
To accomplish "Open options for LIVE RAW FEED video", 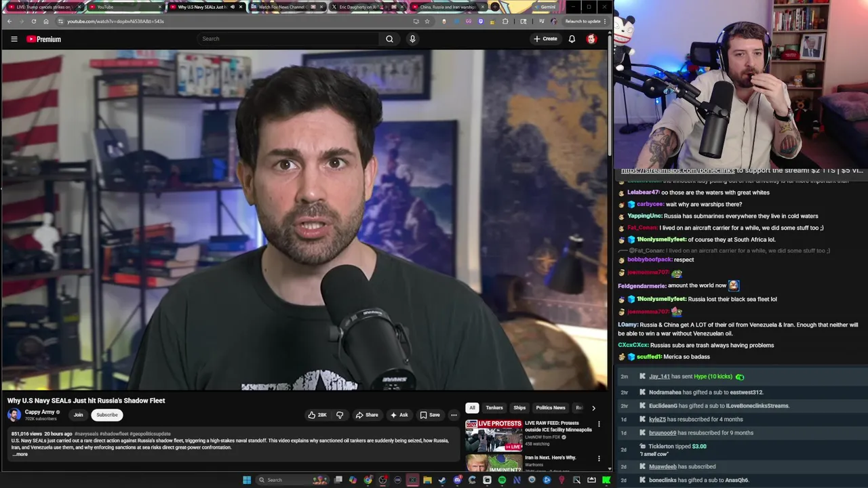I will click(x=599, y=424).
